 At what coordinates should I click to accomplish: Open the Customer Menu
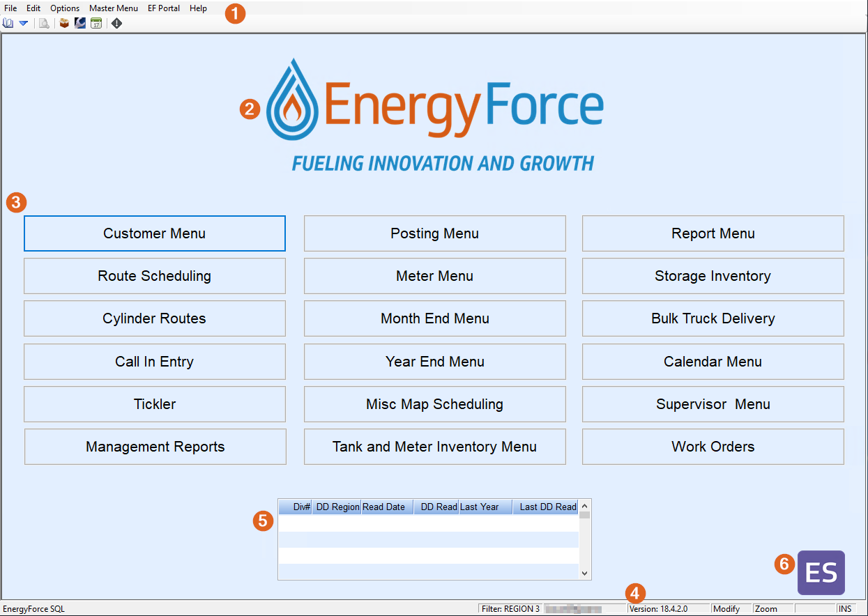pyautogui.click(x=155, y=233)
